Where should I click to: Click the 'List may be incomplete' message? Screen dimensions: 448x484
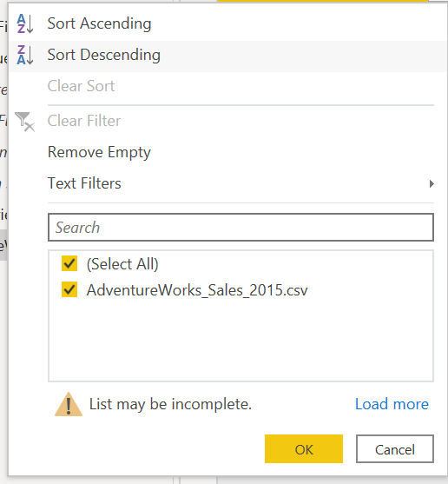[170, 404]
